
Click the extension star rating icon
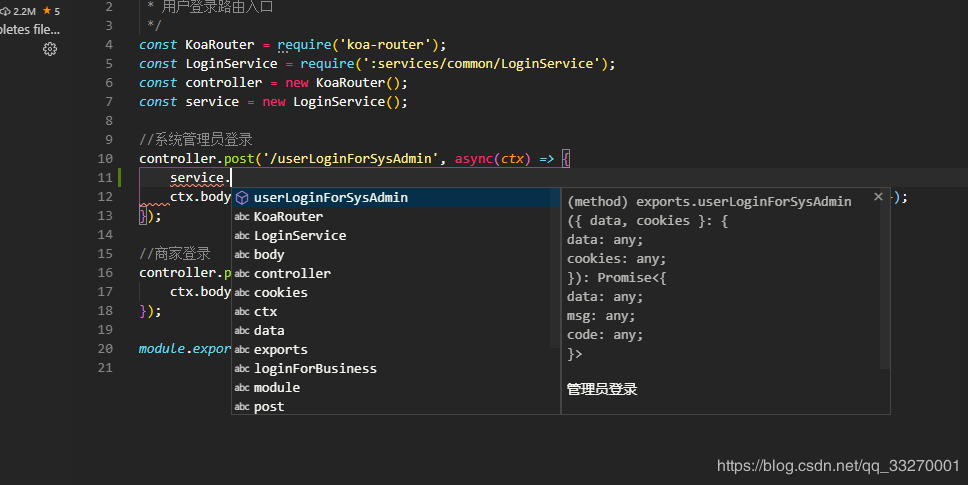coord(47,10)
